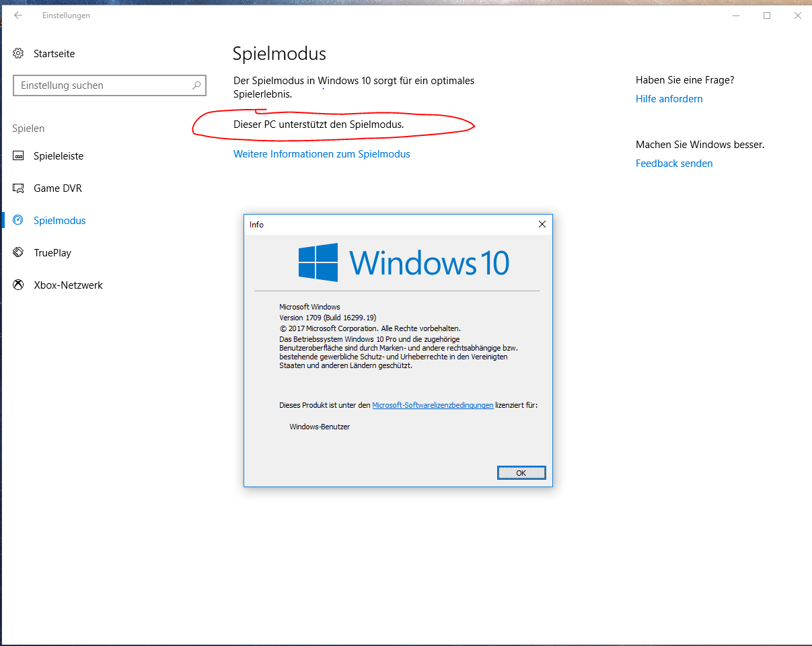
Task: Click Feedback senden link
Action: click(674, 164)
